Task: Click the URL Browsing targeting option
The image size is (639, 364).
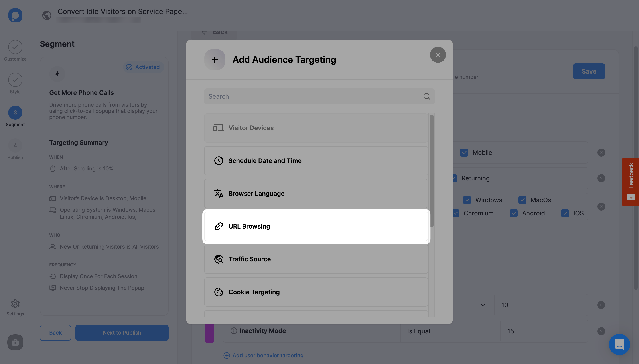Action: pos(316,226)
